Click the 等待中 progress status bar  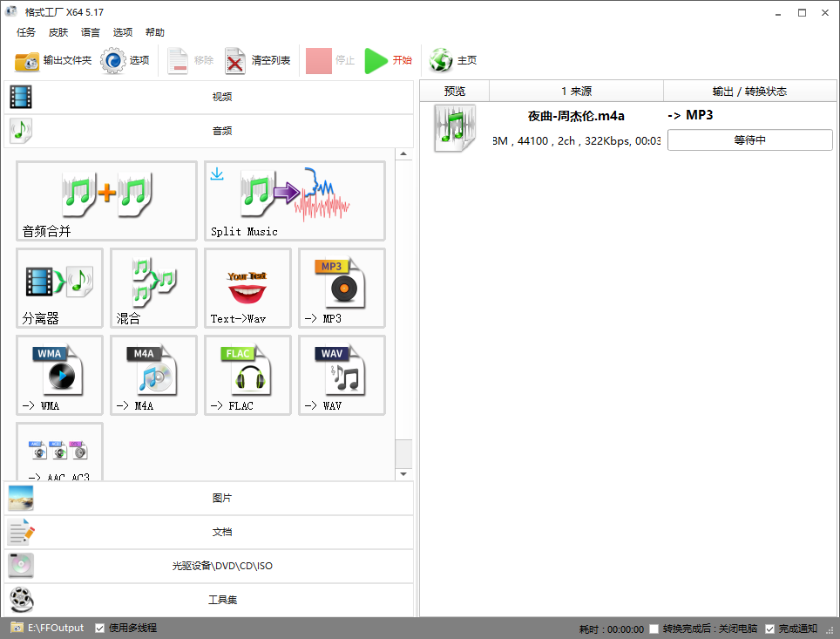point(749,139)
